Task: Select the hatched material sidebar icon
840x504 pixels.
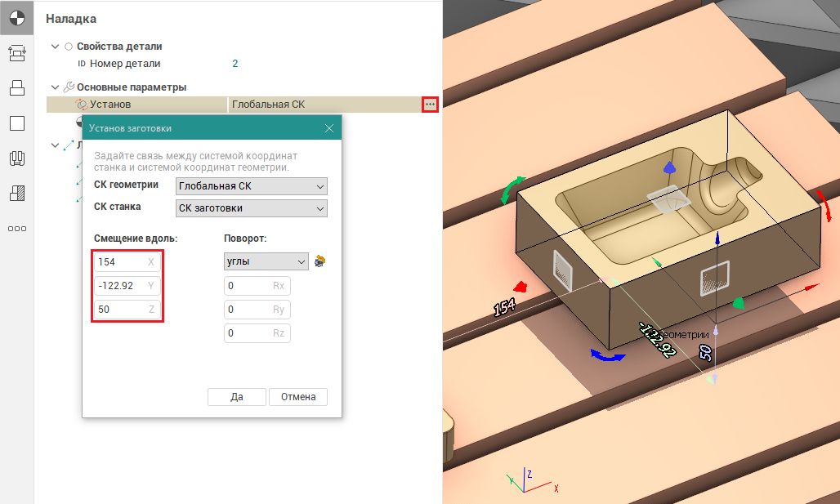Action: [16, 194]
